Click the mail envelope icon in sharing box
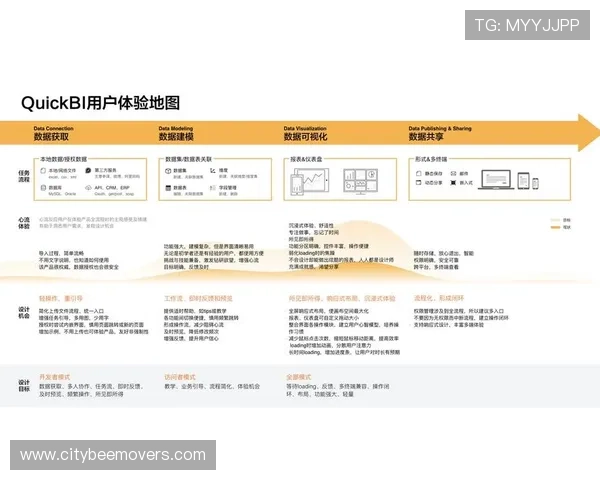 453,173
